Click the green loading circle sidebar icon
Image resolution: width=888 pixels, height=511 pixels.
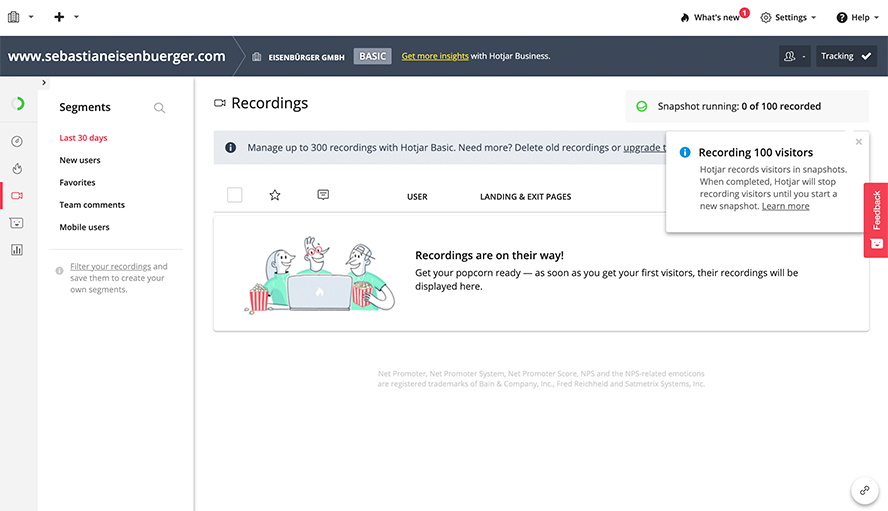[18, 104]
